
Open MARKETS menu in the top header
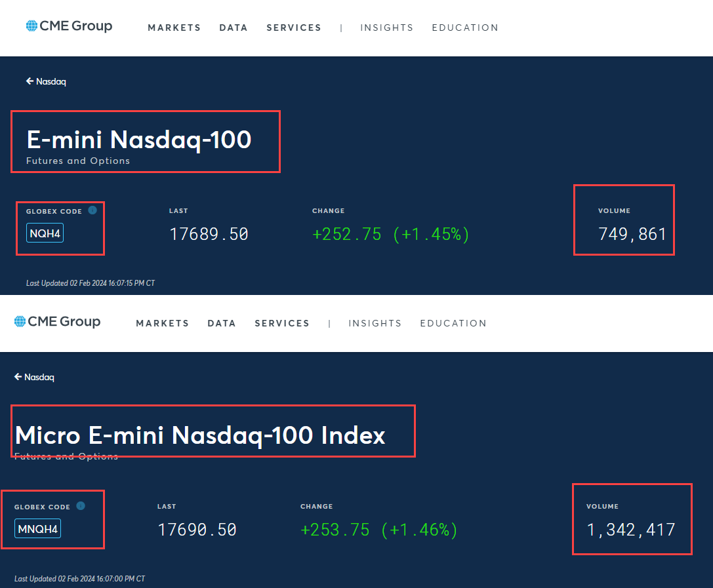(x=174, y=28)
